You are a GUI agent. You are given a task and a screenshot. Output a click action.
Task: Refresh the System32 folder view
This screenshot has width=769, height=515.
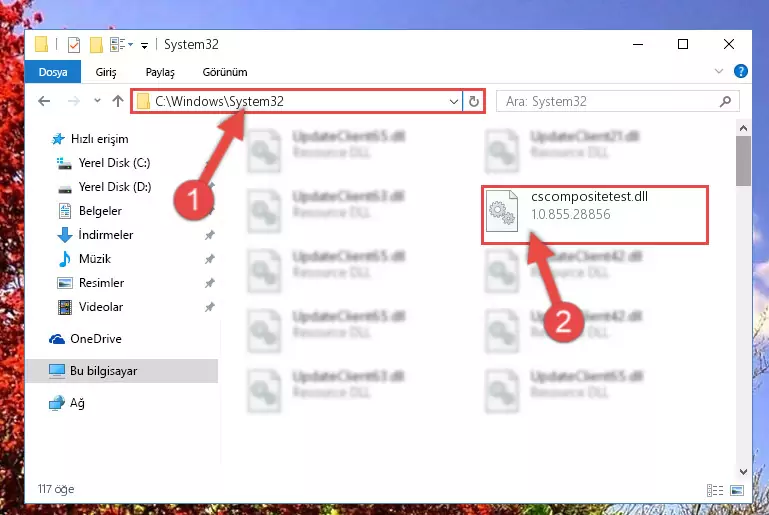[473, 102]
